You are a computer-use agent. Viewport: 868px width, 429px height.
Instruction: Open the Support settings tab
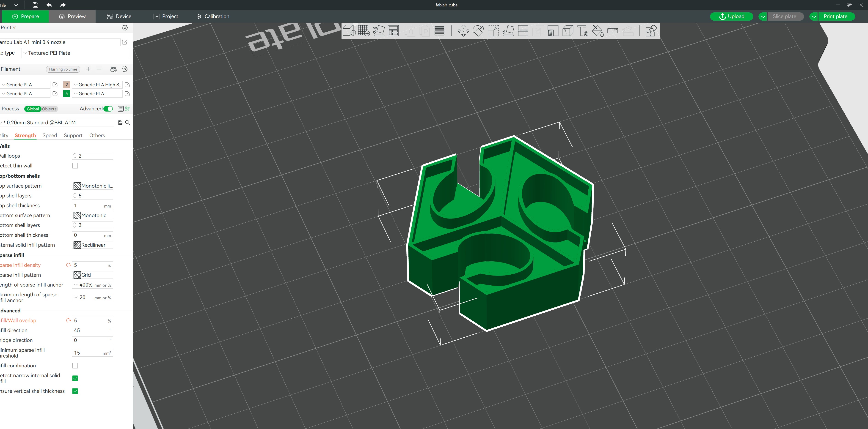[x=73, y=135]
